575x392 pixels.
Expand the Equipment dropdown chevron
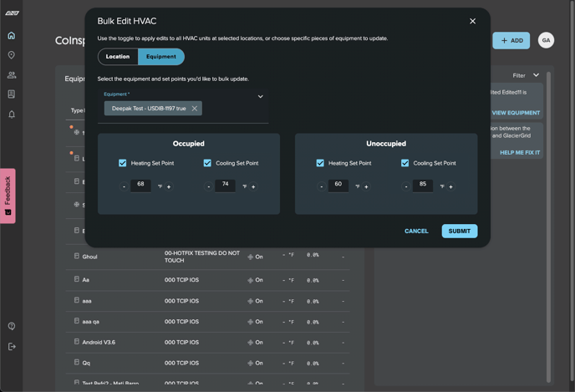tap(261, 96)
